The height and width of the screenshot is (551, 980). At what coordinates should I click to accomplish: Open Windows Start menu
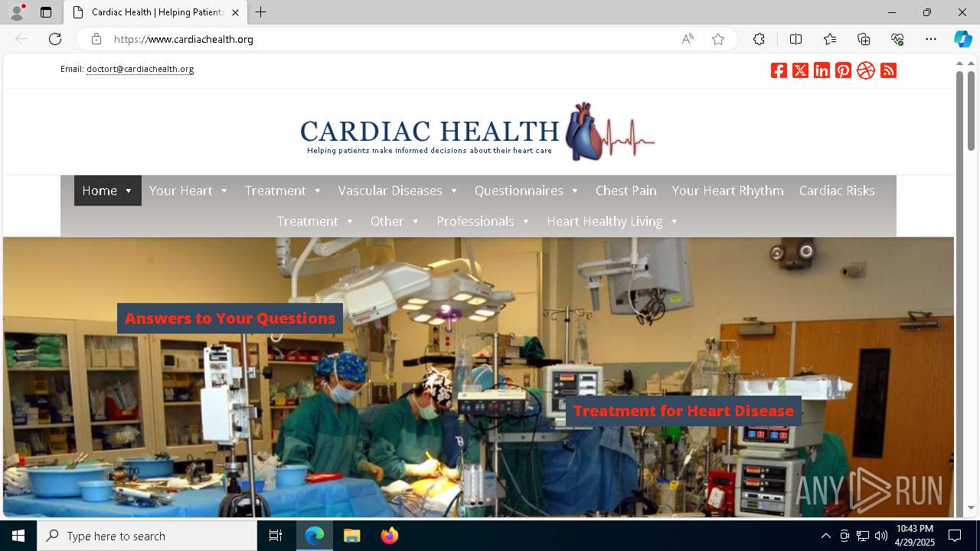click(18, 536)
